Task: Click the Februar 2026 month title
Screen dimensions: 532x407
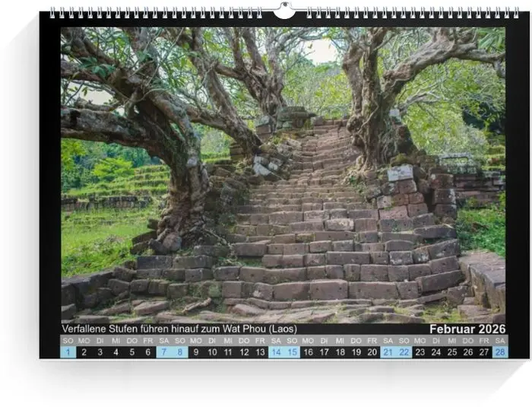Action: point(467,329)
